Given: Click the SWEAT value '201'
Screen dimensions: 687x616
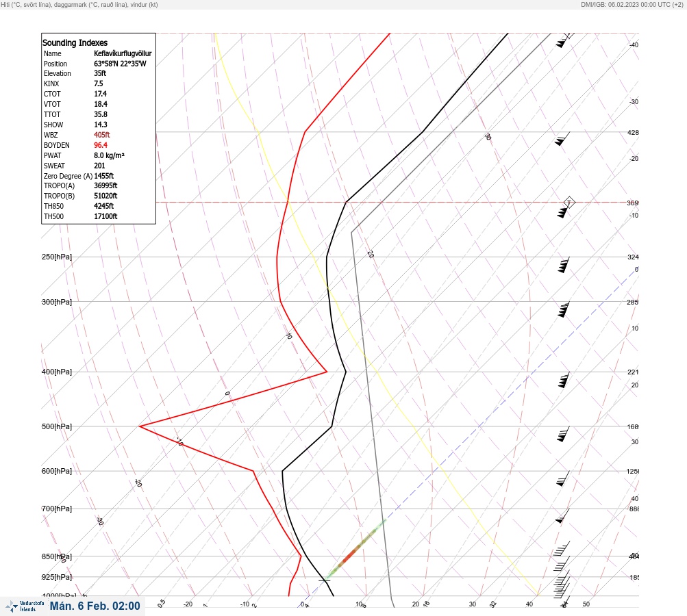Looking at the screenshot, I should click(99, 166).
